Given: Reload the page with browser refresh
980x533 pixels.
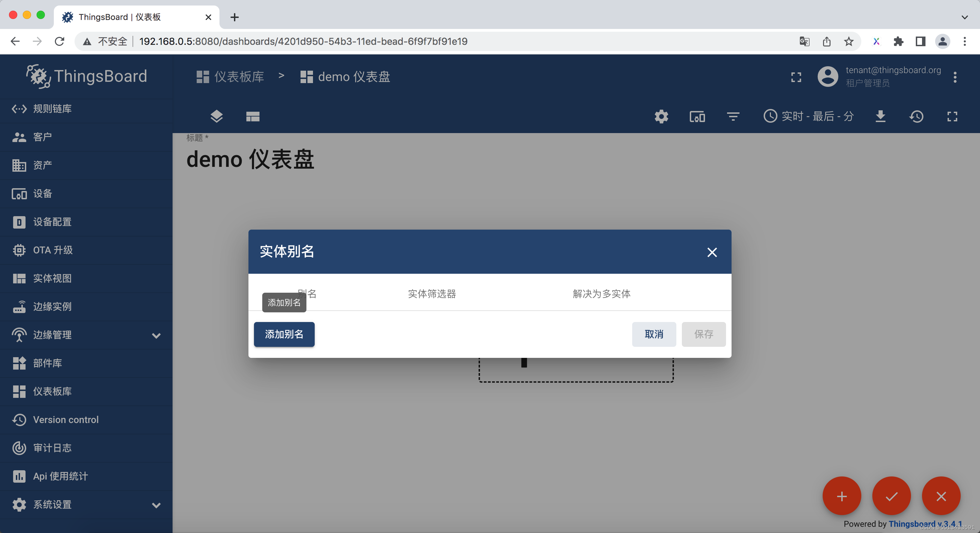Looking at the screenshot, I should pos(59,41).
